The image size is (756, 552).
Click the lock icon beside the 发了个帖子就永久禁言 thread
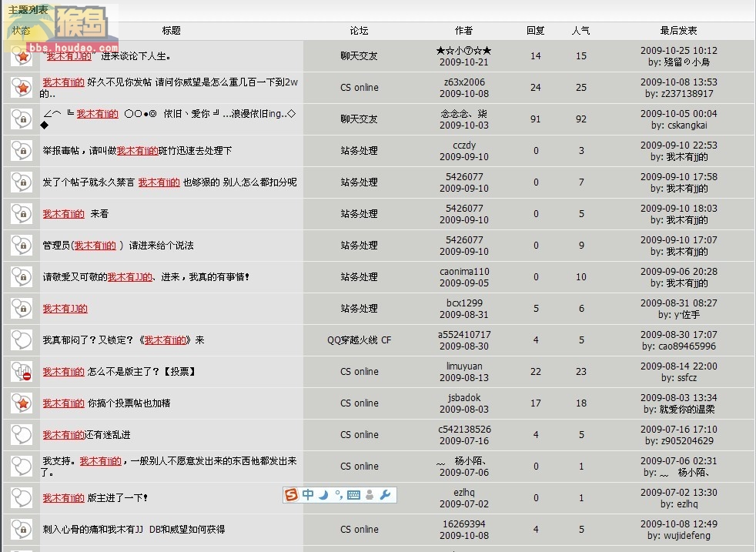[x=22, y=182]
